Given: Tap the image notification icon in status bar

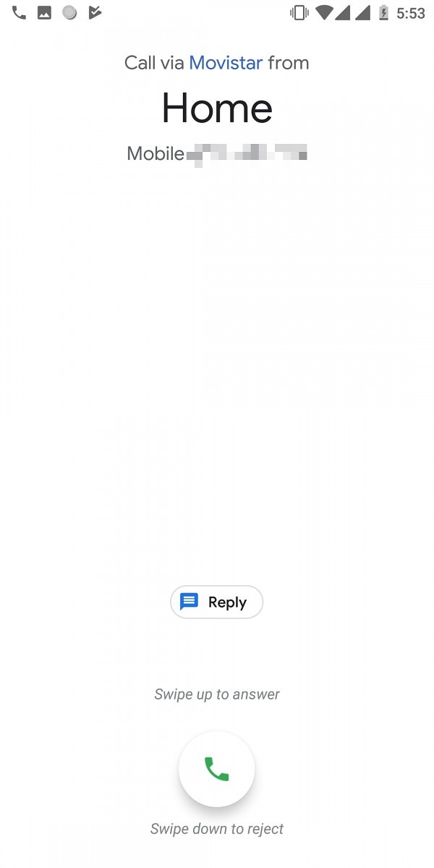Looking at the screenshot, I should (44, 12).
